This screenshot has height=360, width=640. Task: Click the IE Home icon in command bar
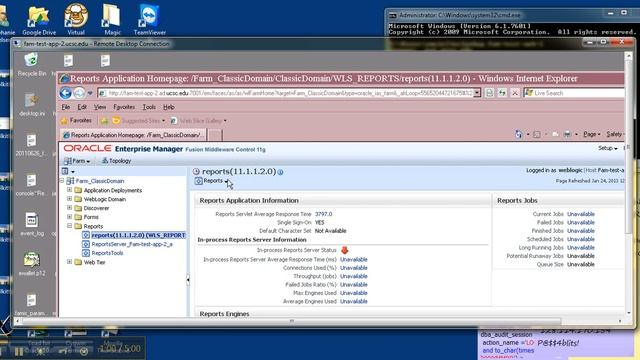click(x=518, y=134)
